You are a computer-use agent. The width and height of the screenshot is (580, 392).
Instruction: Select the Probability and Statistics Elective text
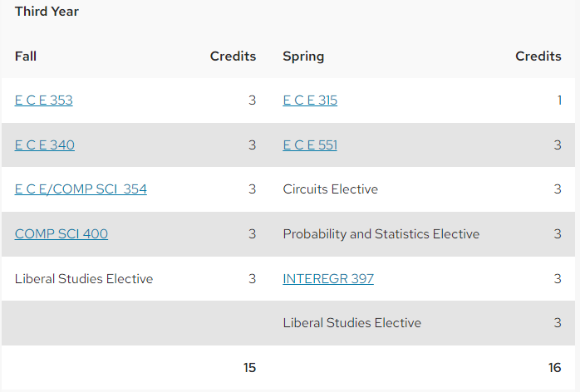pos(381,233)
